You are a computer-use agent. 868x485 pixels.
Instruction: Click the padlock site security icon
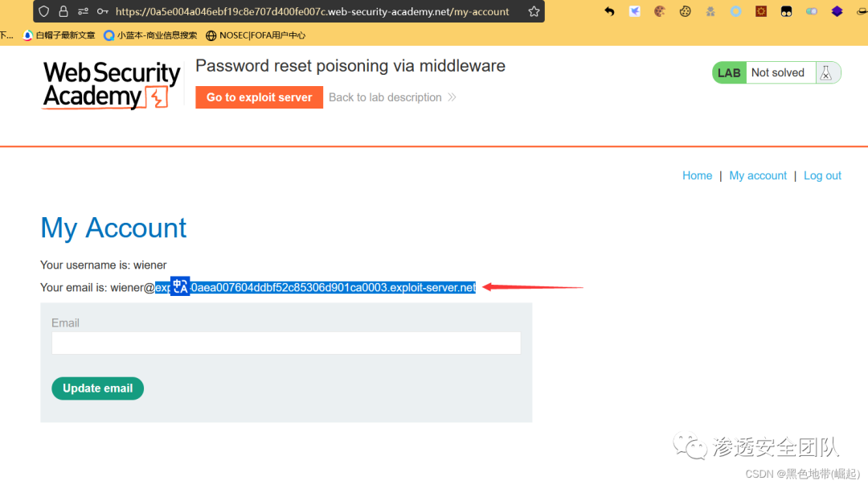coord(63,11)
